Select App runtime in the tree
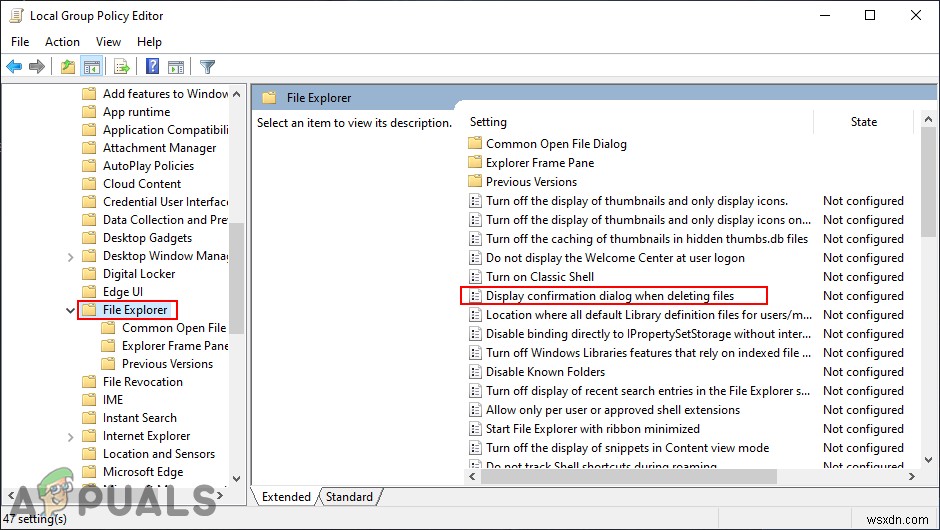Viewport: 940px width, 530px height. point(136,112)
